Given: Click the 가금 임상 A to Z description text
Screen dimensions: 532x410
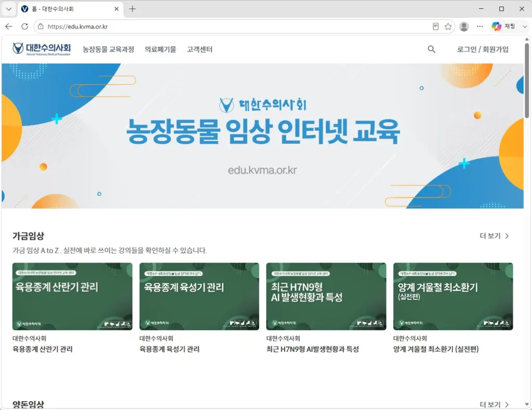Looking at the screenshot, I should tap(110, 250).
